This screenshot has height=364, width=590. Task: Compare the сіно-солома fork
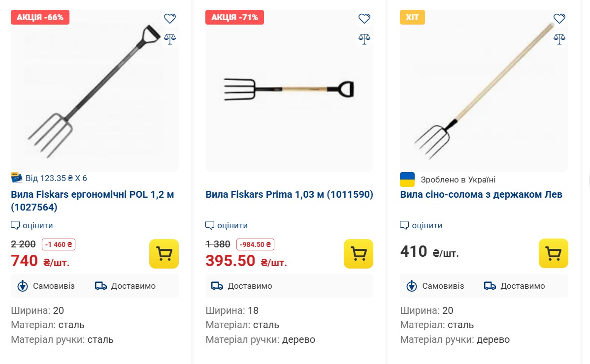[559, 39]
